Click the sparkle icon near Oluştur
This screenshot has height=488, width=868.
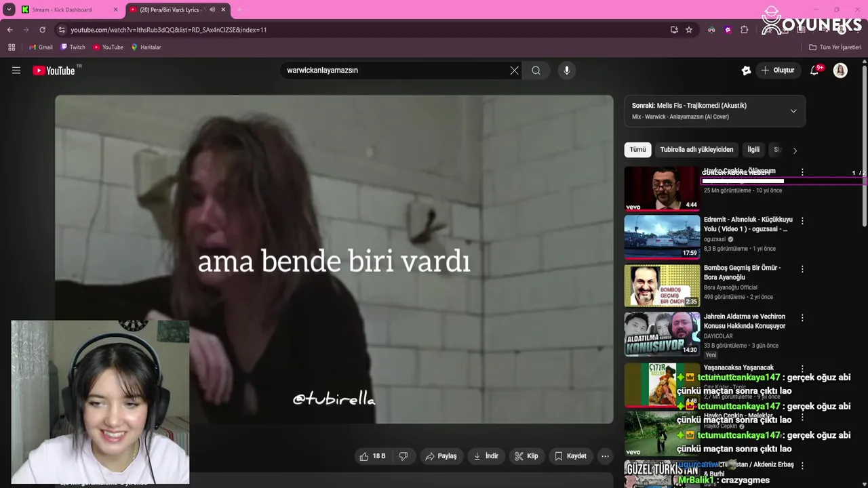[746, 70]
